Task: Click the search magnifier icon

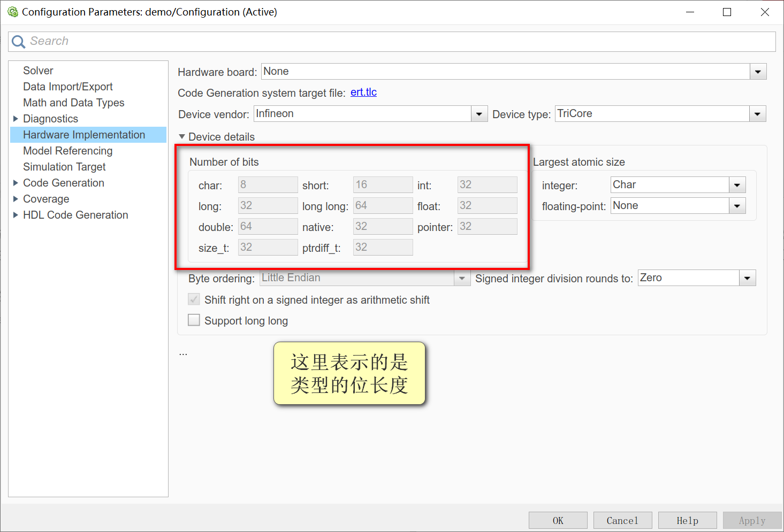Action: 18,42
